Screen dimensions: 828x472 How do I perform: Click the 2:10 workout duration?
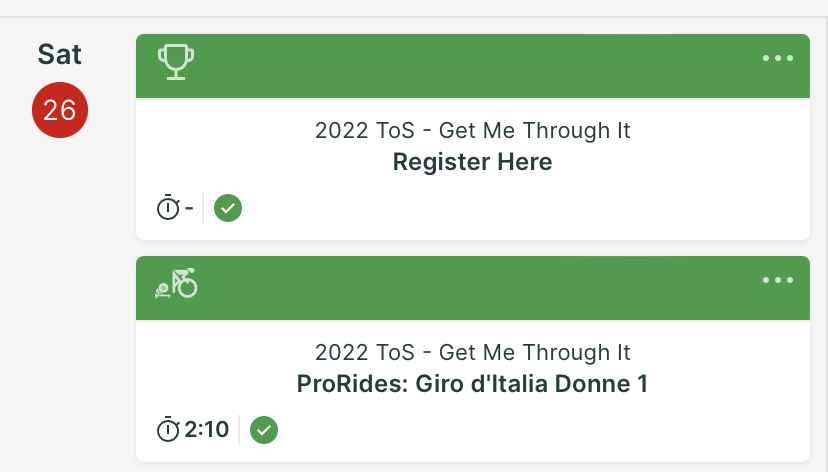pos(207,430)
